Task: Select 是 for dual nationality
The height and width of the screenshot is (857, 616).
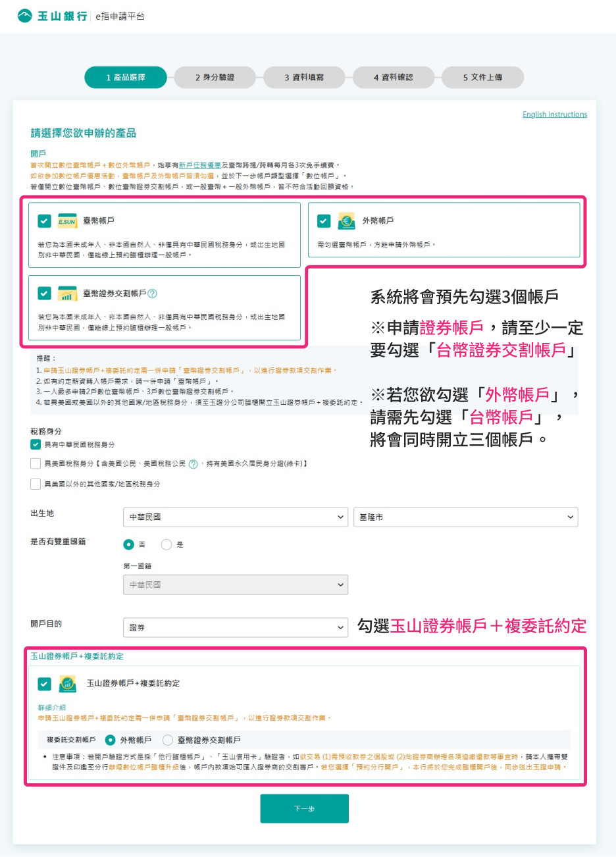Action: pyautogui.click(x=167, y=544)
